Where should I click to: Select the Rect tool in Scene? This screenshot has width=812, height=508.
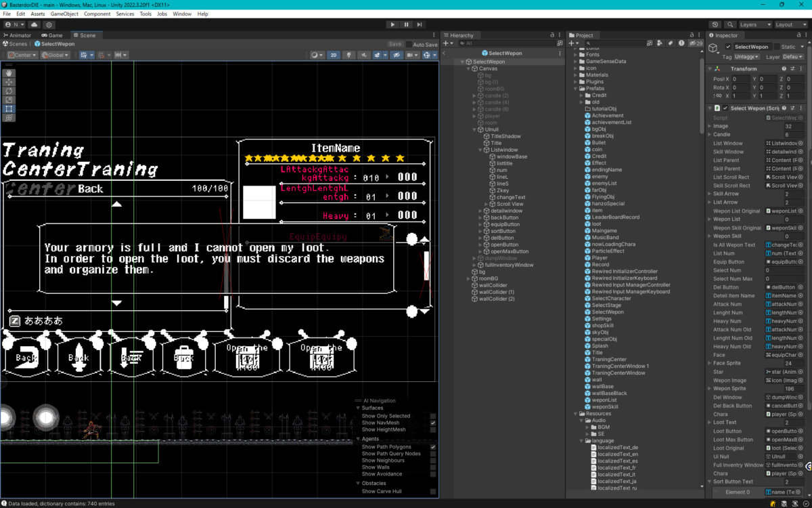click(9, 108)
